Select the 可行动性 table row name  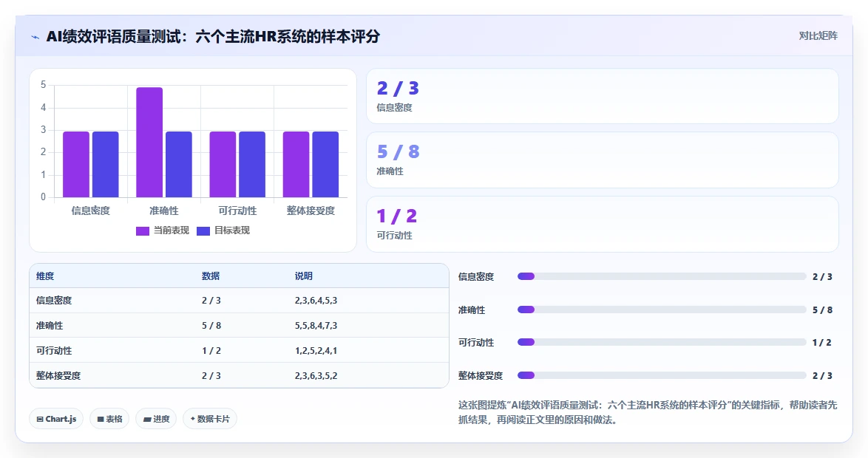(54, 350)
